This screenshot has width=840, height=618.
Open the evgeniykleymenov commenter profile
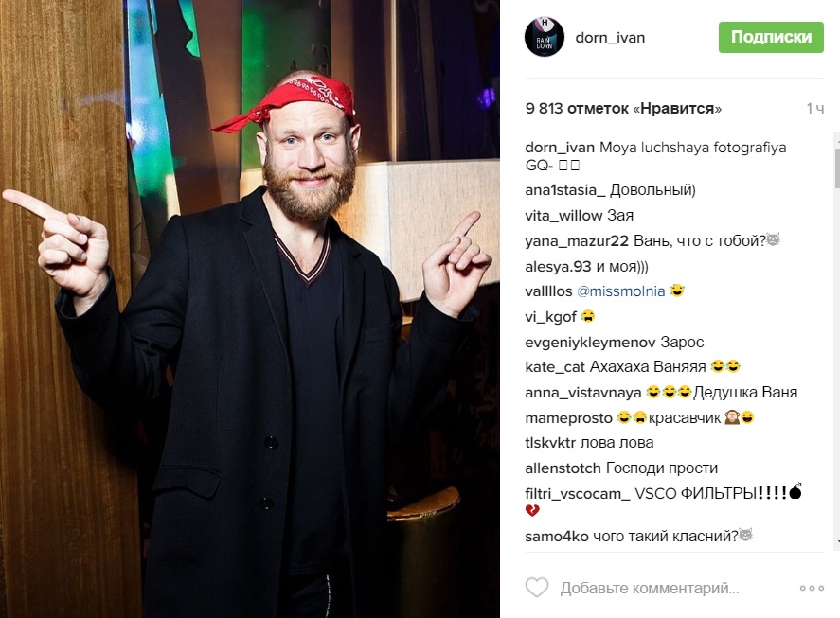pos(590,343)
